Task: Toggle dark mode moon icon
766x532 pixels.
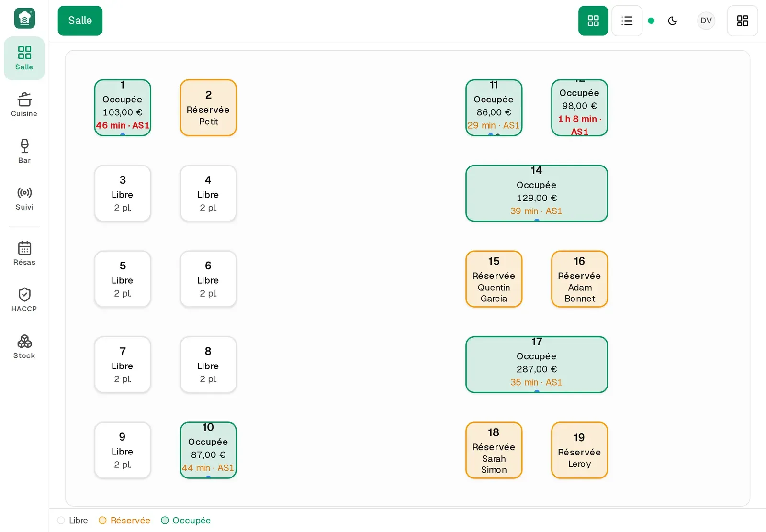Action: 673,21
